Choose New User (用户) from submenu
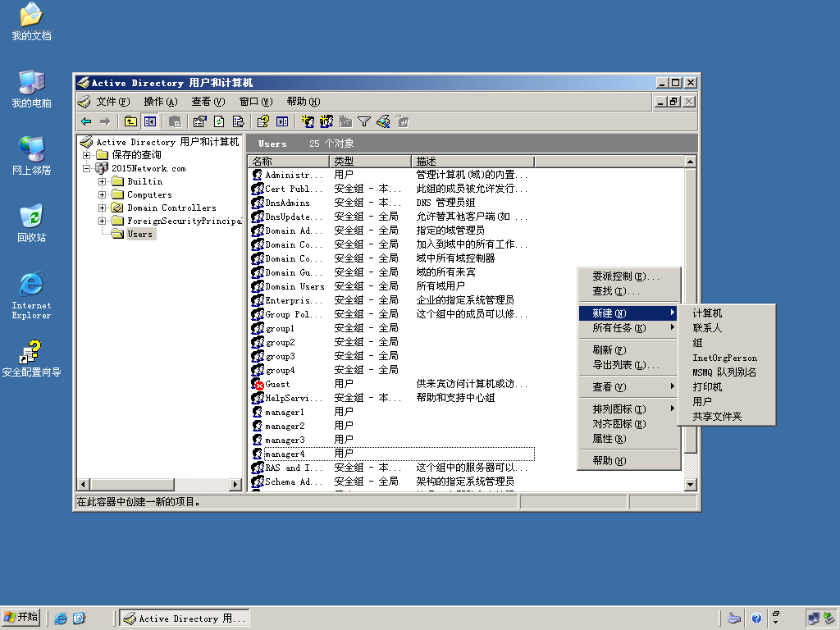The image size is (840, 630). [726, 401]
